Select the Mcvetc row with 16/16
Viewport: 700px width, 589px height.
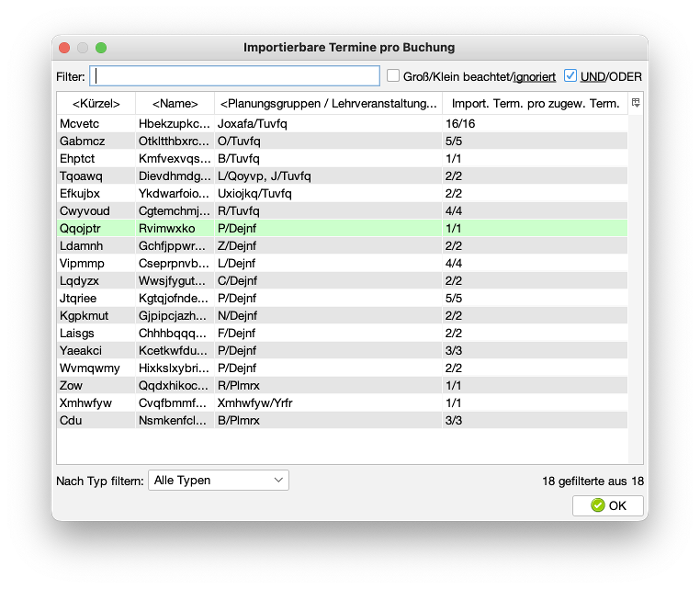click(x=340, y=124)
